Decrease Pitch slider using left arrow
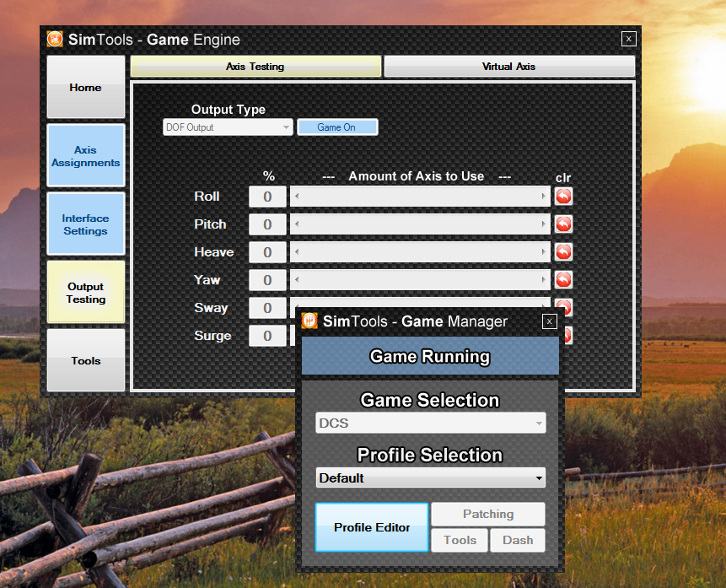Viewport: 726px width, 588px height. [x=297, y=224]
